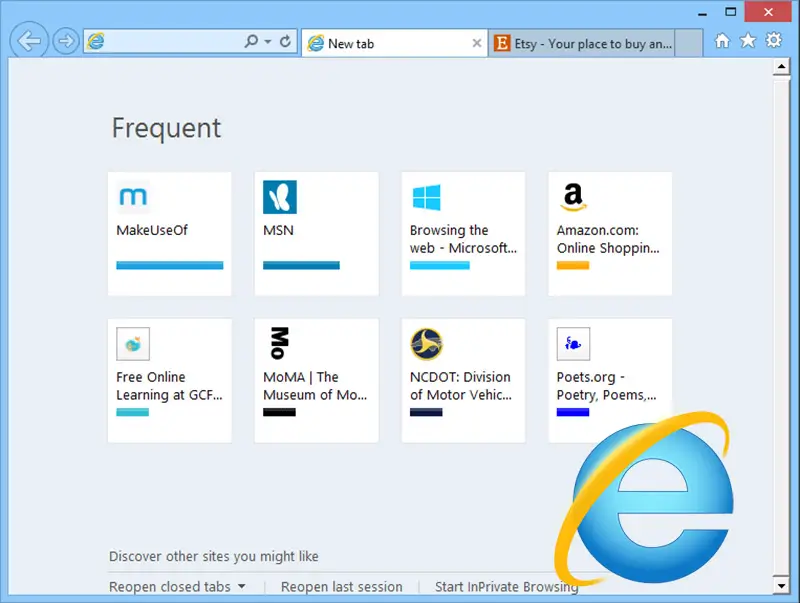This screenshot has width=800, height=603.
Task: Refresh the page with the reload icon
Action: pos(285,41)
